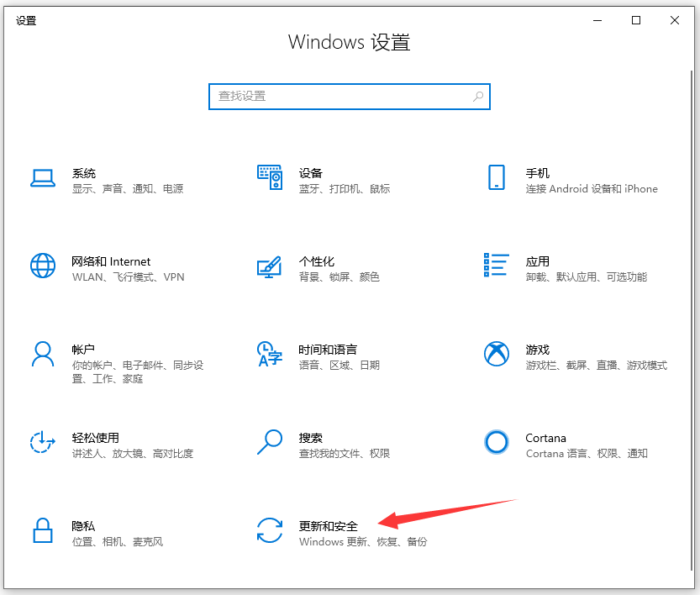Click description 游戏栏、截屏、直播、游戏模式
This screenshot has width=700, height=595.
click(x=597, y=366)
